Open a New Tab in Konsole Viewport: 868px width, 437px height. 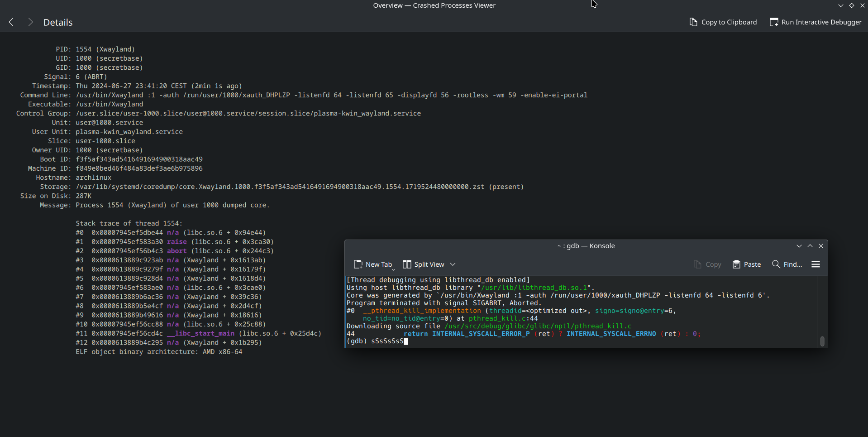(x=373, y=264)
